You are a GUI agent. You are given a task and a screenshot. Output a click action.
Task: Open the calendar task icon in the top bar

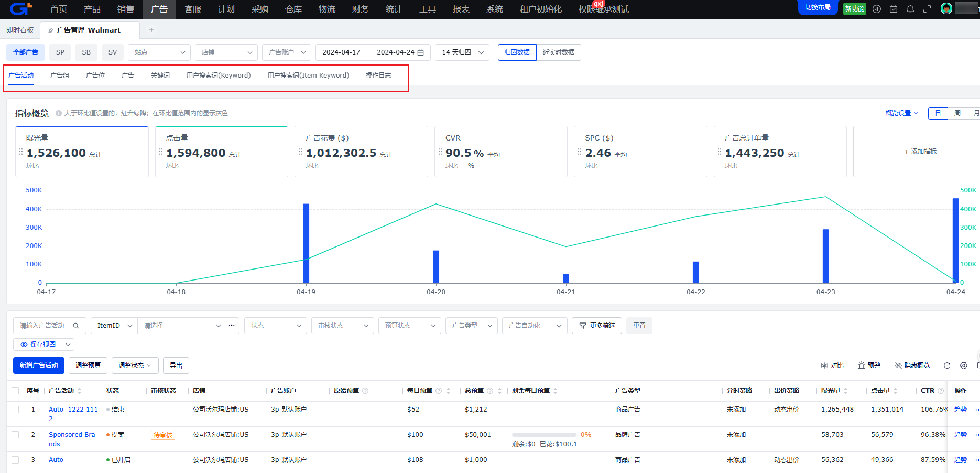pos(894,9)
